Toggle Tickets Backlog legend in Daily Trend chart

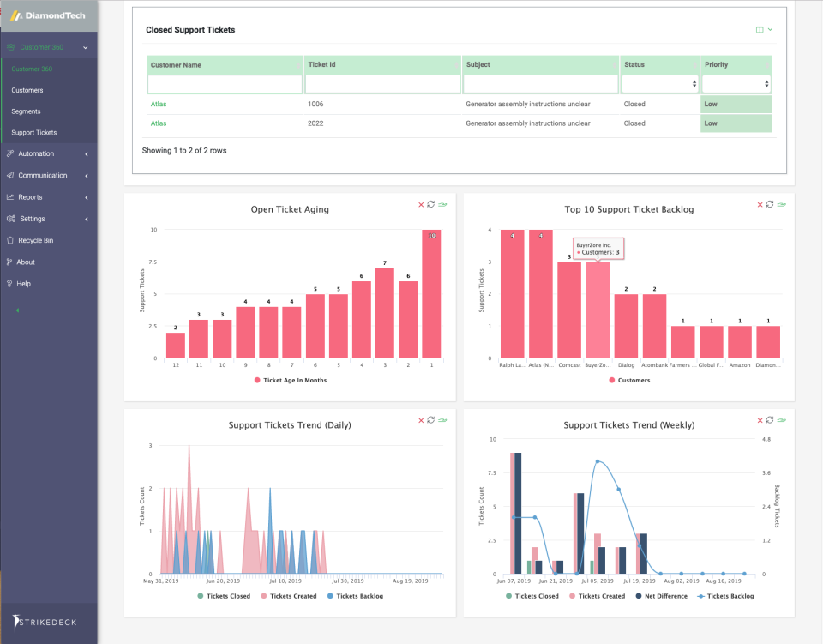pos(355,596)
